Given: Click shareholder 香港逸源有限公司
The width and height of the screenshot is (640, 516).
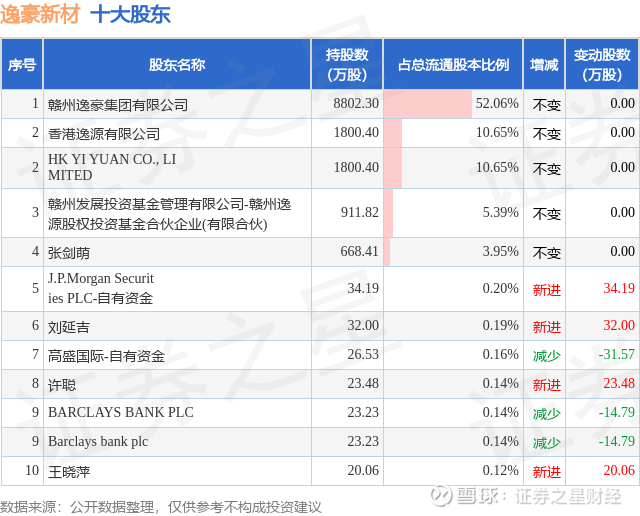Looking at the screenshot, I should pyautogui.click(x=104, y=133).
